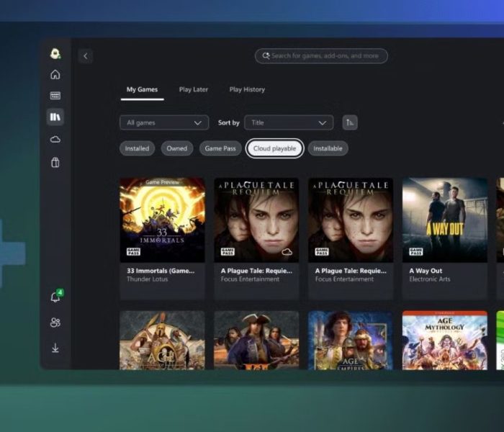
Task: Switch to the Play Later tab
Action: [x=194, y=90]
